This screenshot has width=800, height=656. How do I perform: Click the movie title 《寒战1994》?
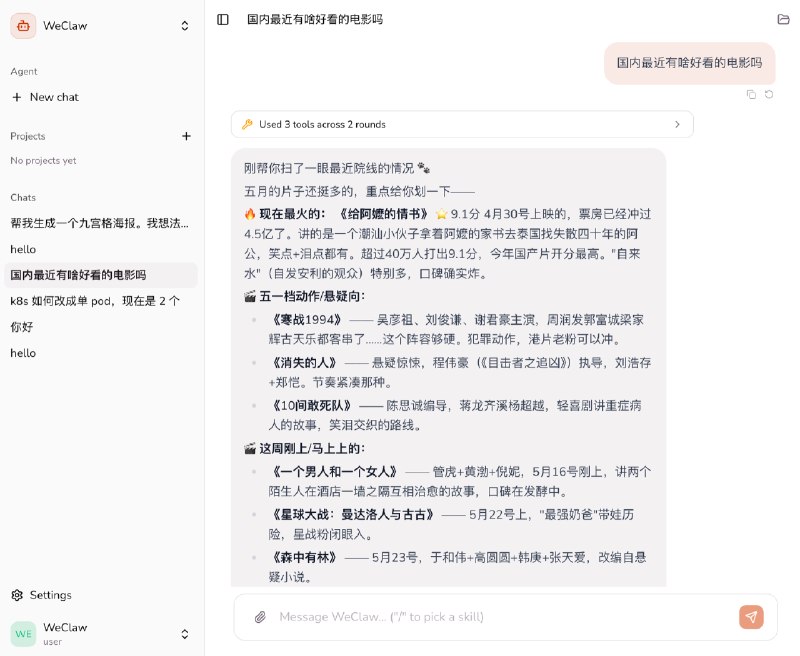[307, 320]
